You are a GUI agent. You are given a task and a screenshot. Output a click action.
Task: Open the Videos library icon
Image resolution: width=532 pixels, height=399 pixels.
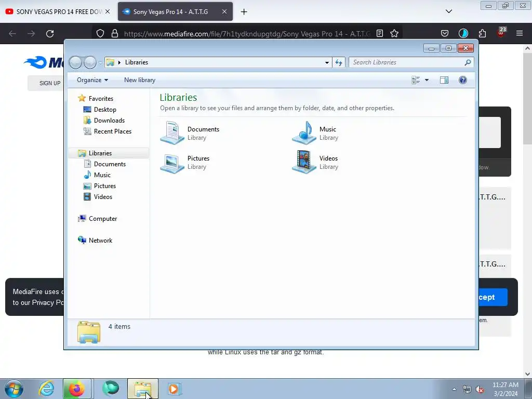(x=304, y=162)
